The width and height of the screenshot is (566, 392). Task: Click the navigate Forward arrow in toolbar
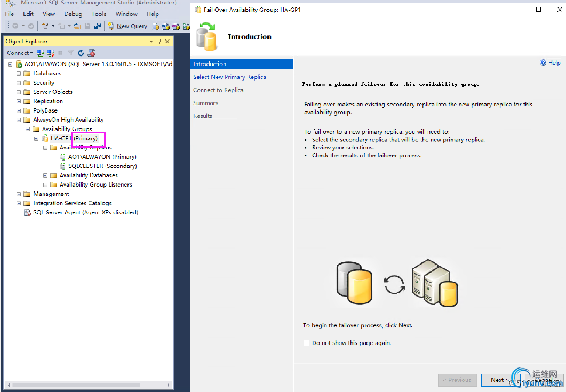click(31, 26)
